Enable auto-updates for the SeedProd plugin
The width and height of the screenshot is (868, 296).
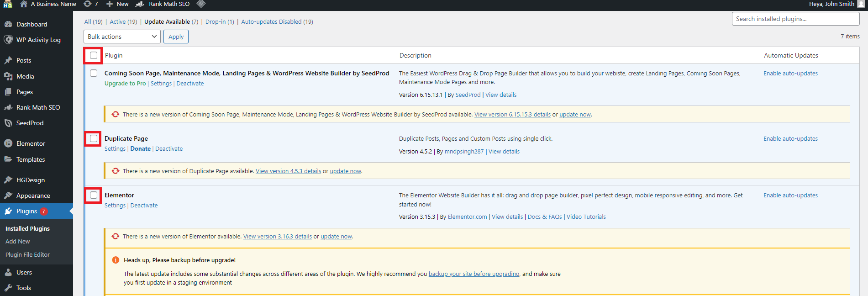click(790, 73)
